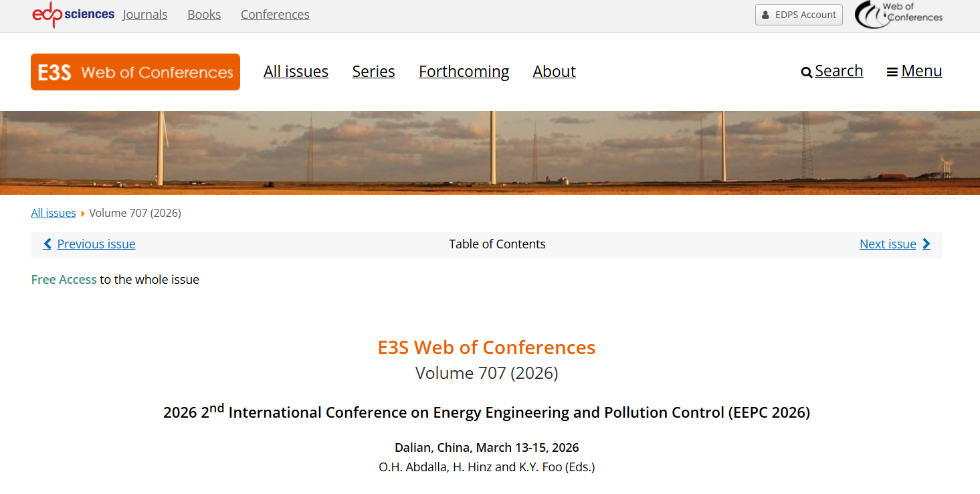Click the EEPC 2026 conference title
This screenshot has height=494, width=980.
[x=486, y=411]
